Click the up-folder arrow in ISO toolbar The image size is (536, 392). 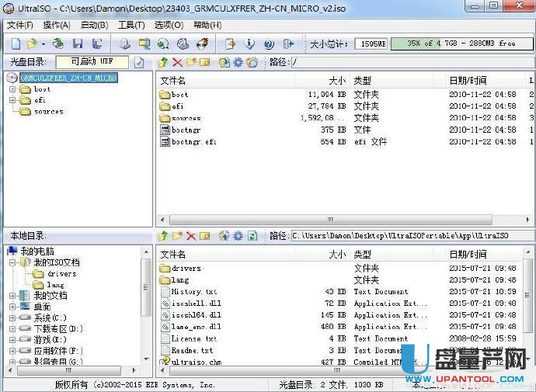tap(163, 62)
